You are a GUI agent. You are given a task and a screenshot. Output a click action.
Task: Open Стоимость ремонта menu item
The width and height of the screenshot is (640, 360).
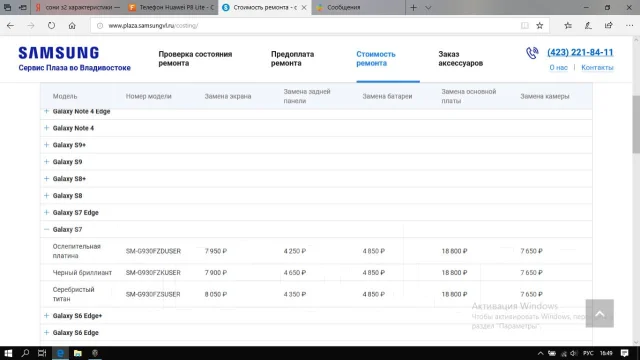point(376,59)
